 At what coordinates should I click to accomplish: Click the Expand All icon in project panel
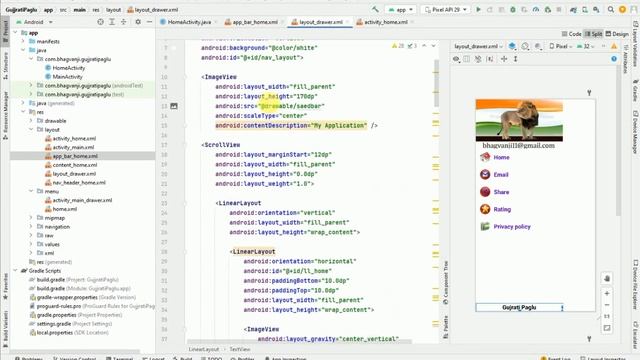click(x=112, y=22)
